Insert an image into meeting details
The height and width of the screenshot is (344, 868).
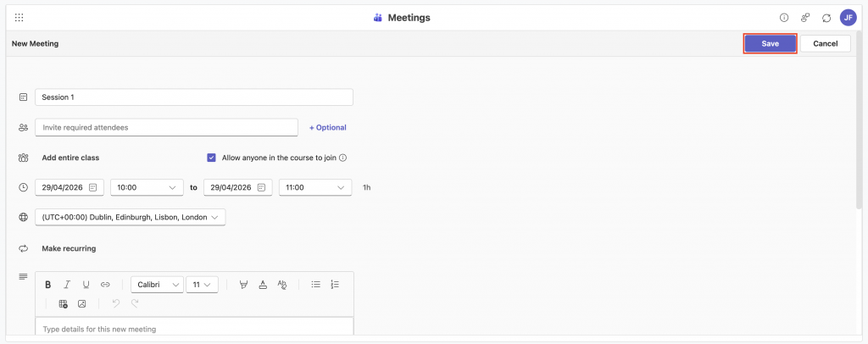pyautogui.click(x=82, y=303)
